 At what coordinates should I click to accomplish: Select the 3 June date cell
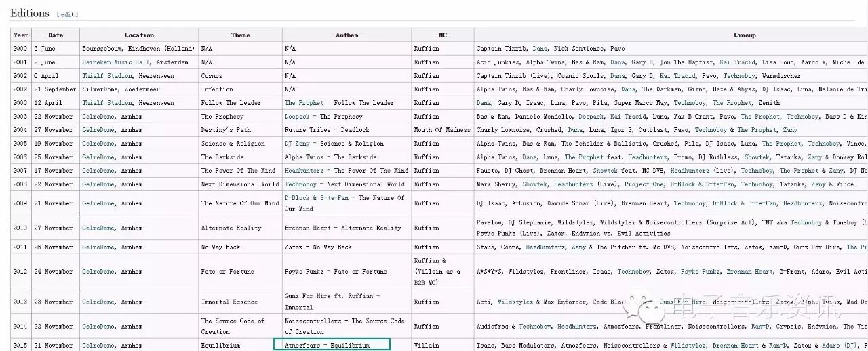56,49
